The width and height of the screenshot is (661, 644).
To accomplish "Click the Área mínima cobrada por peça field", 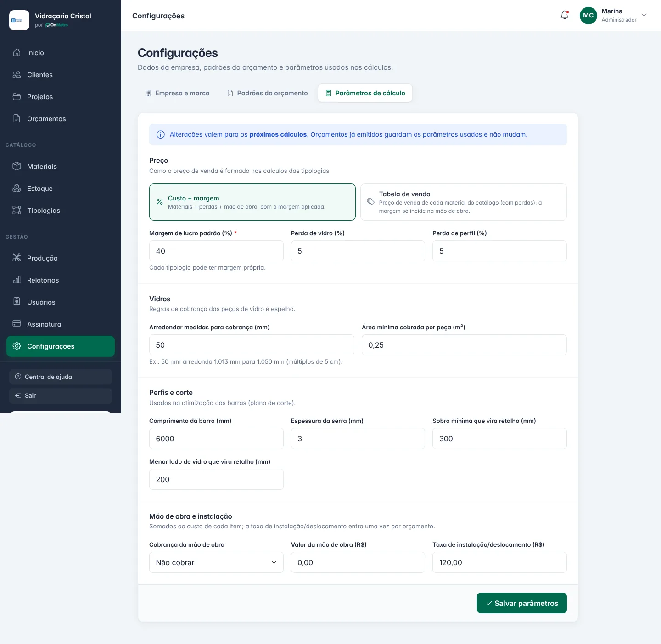I will pyautogui.click(x=464, y=345).
